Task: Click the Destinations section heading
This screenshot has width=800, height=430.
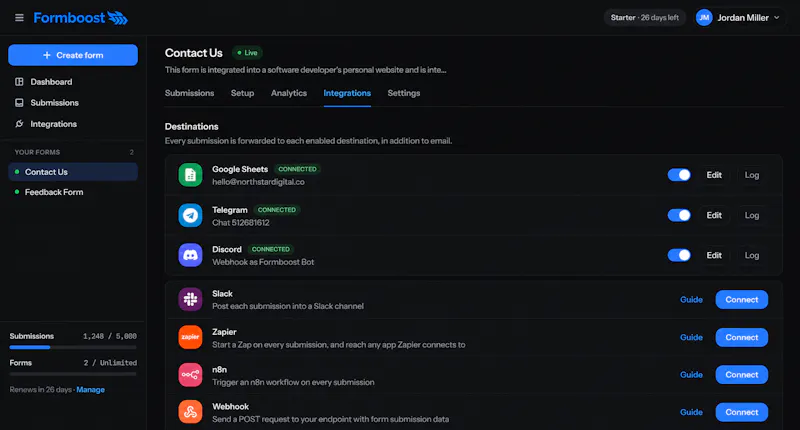Action: coord(191,127)
